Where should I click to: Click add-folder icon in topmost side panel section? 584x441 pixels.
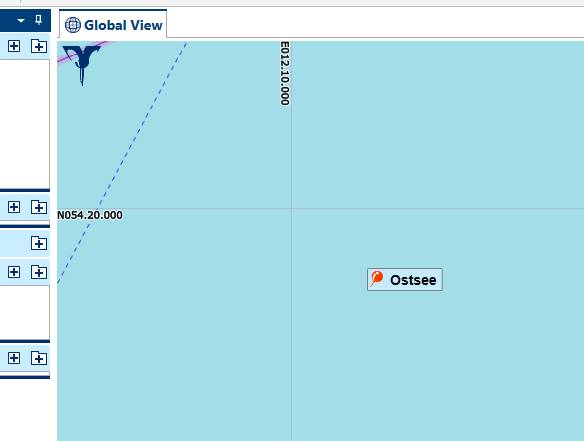pyautogui.click(x=39, y=46)
